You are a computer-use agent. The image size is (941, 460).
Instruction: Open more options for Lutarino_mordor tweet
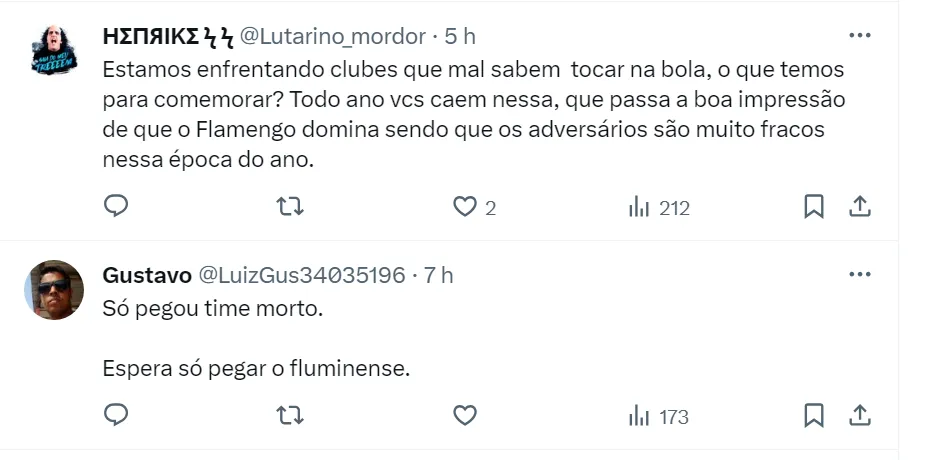pos(859,35)
